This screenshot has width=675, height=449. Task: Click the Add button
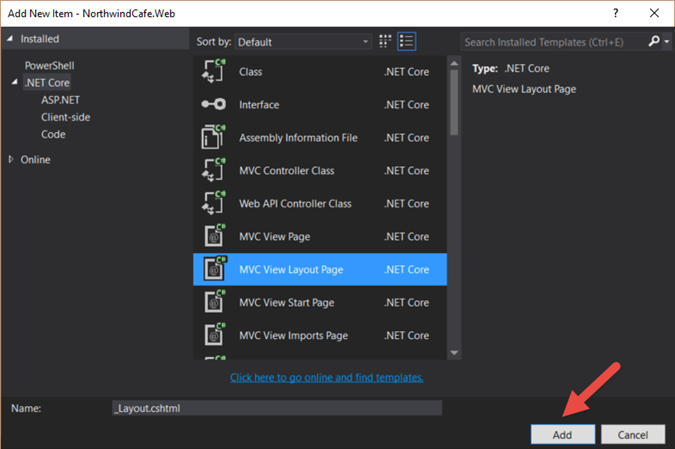click(562, 435)
